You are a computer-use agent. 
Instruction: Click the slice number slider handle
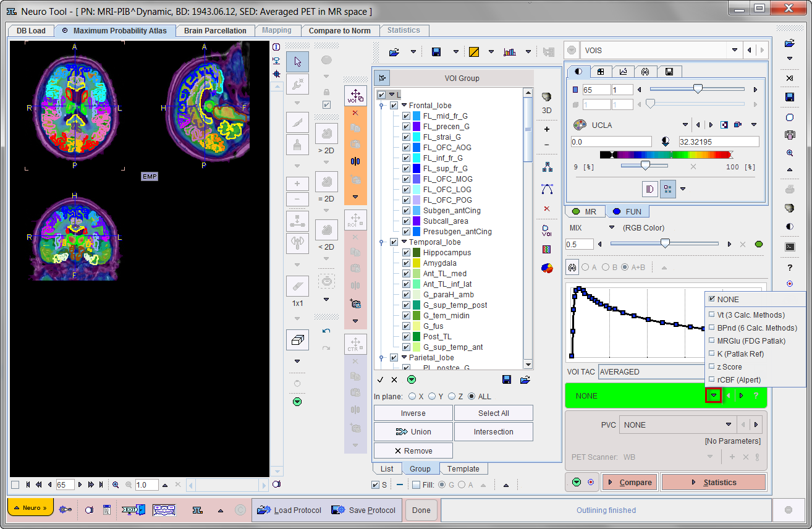[x=698, y=89]
